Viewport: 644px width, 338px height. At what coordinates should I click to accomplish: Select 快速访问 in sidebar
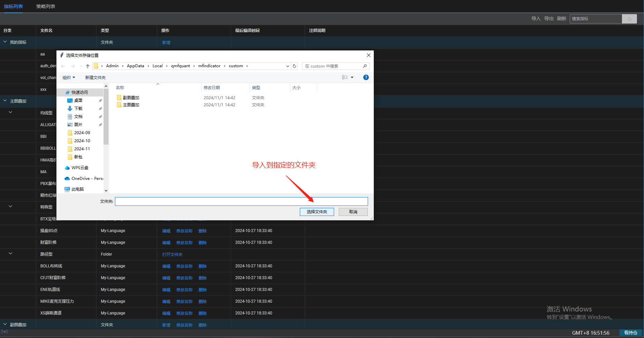click(80, 92)
